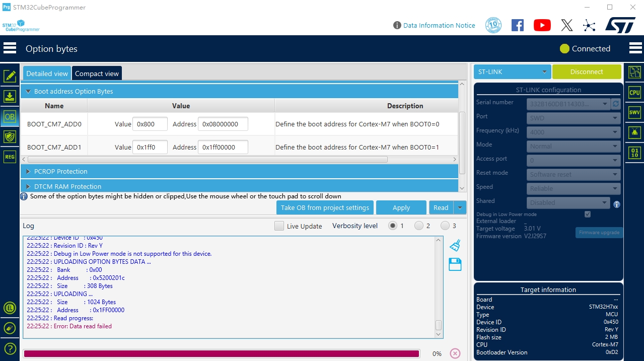644x361 pixels.
Task: Click the red read progress bar
Action: point(222,353)
